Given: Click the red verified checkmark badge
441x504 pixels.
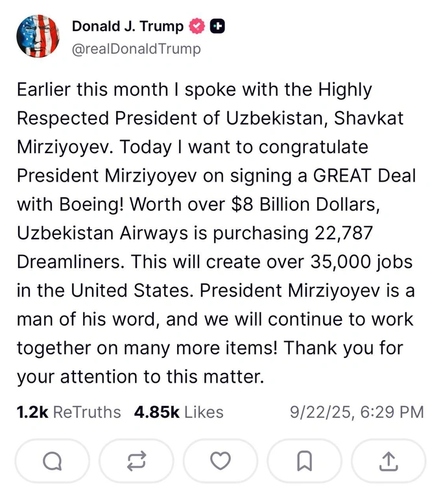Looking at the screenshot, I should coord(196,27).
